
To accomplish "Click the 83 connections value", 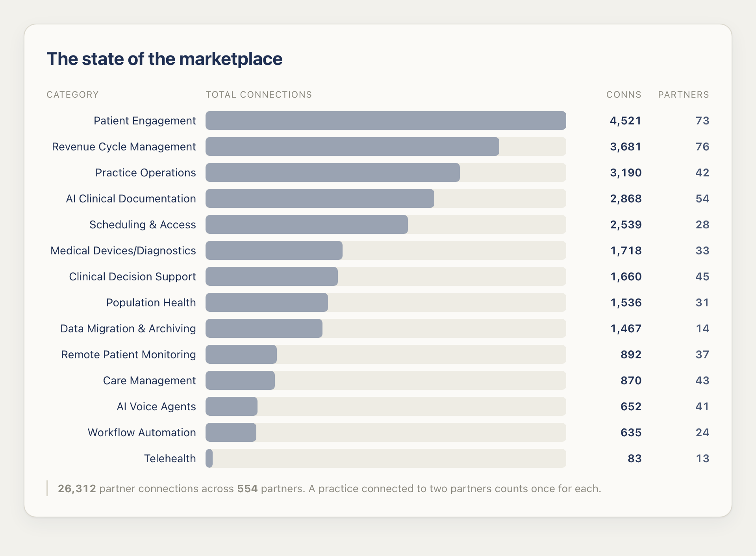I will pyautogui.click(x=634, y=458).
